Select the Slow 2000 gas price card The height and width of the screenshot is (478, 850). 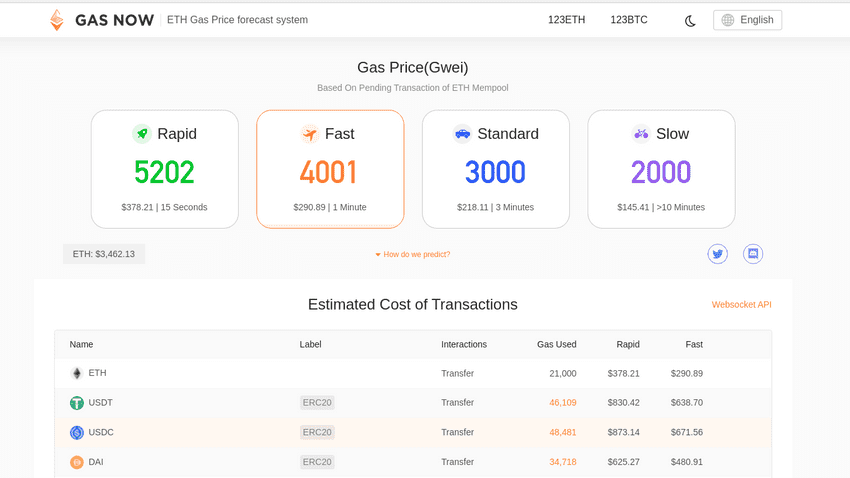tap(661, 169)
